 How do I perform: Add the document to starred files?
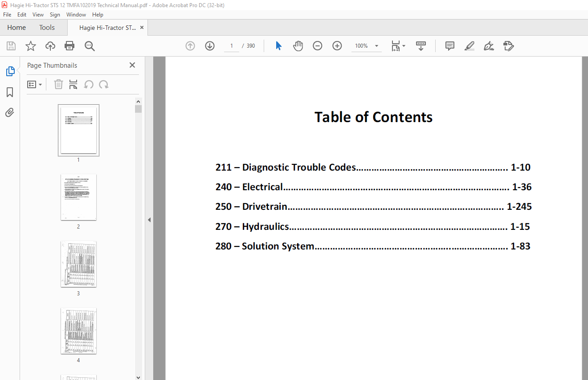(x=30, y=46)
